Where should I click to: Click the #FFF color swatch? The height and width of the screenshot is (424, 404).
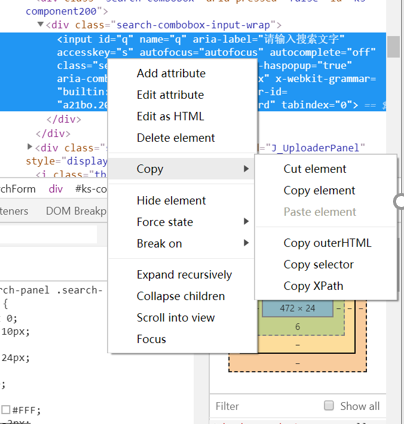6,410
